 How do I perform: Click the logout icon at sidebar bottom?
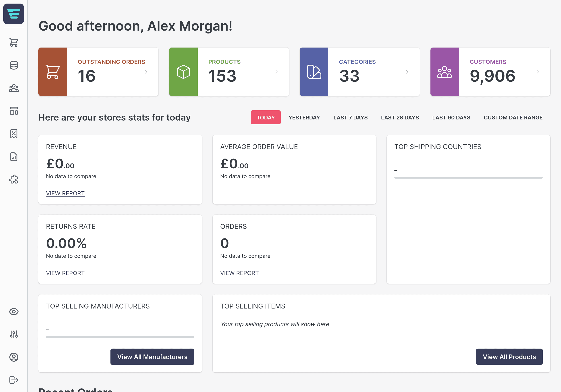click(x=14, y=380)
